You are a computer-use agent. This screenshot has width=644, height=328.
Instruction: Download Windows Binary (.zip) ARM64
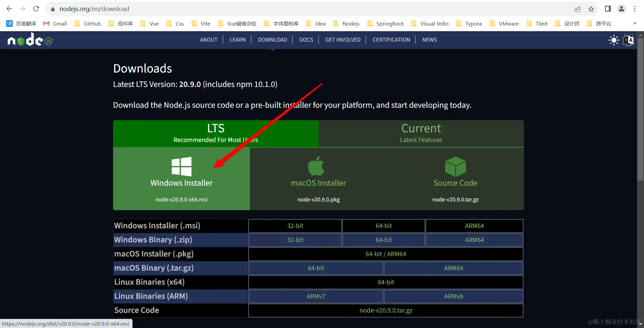pyautogui.click(x=474, y=240)
